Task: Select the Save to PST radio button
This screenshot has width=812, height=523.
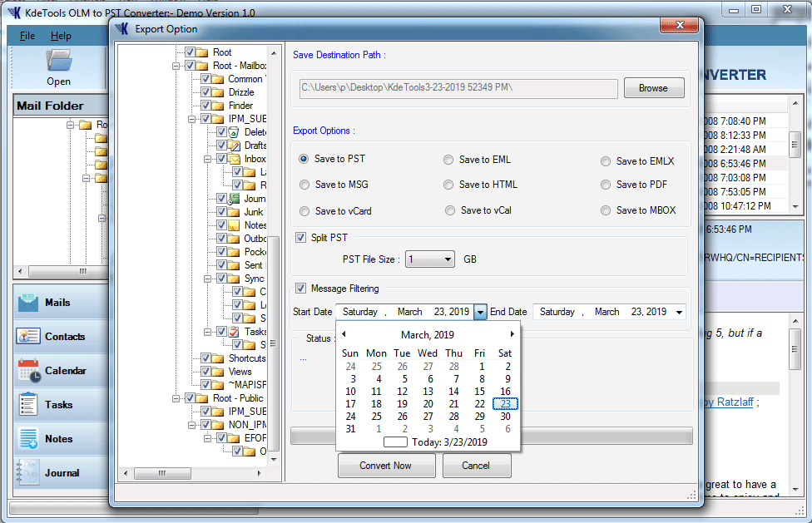Action: click(x=304, y=159)
